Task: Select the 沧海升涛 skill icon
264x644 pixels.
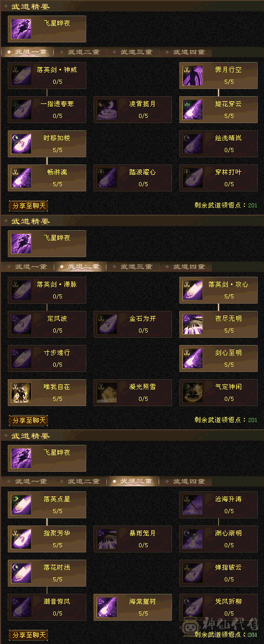Action: point(192,505)
